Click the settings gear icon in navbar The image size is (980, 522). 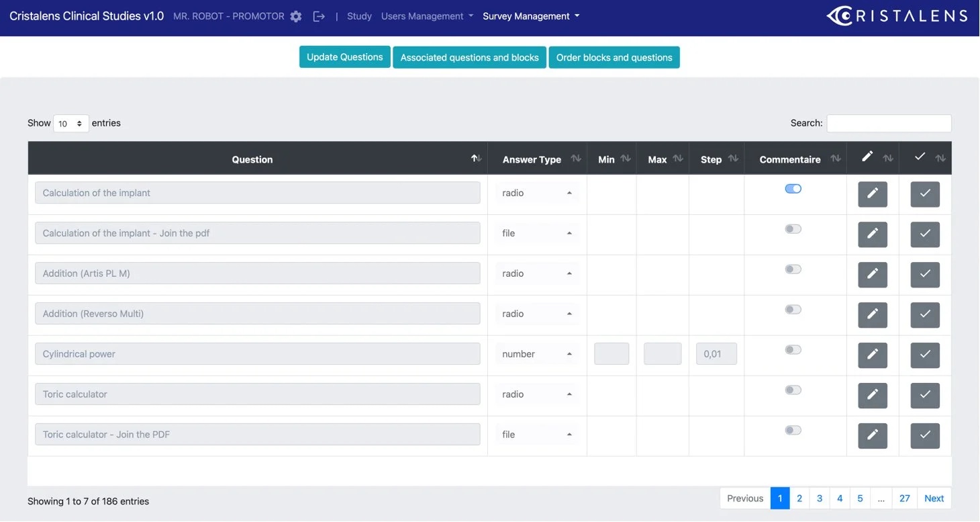point(296,17)
